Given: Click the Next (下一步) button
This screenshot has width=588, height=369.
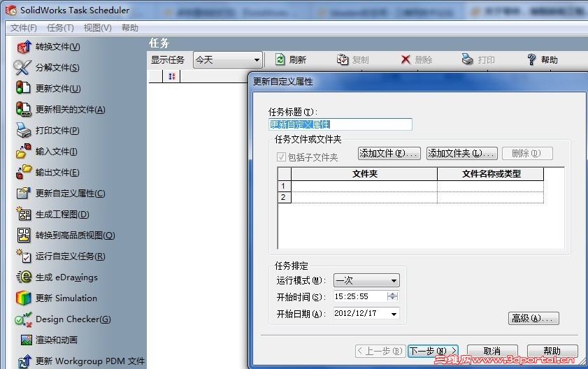Looking at the screenshot, I should click(x=433, y=351).
